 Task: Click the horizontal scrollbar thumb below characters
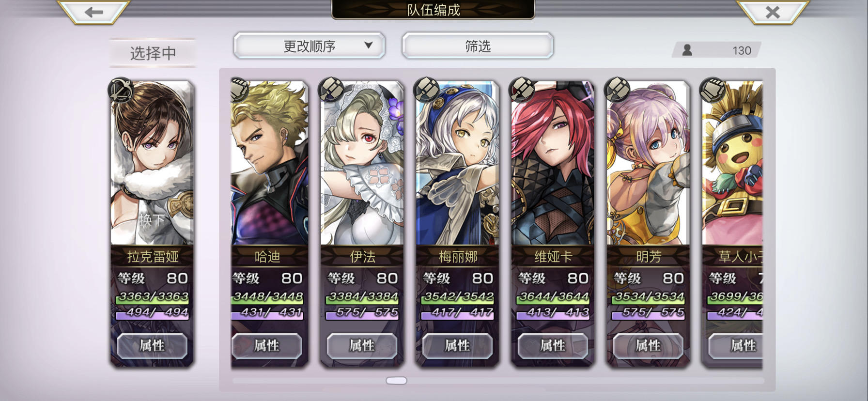[x=396, y=381]
